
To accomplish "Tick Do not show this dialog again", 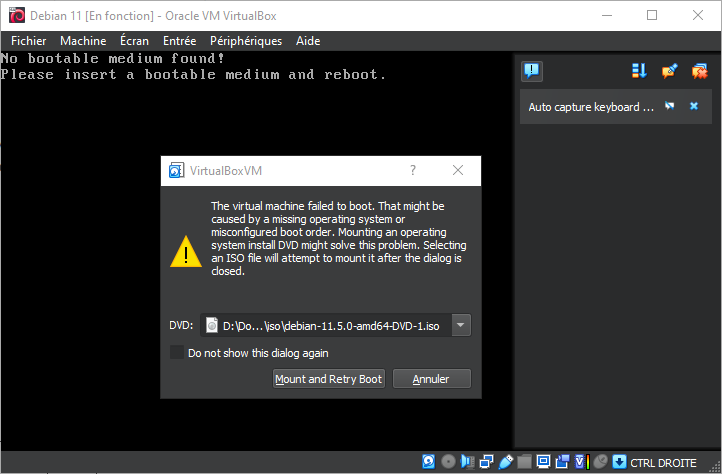I will pos(177,352).
